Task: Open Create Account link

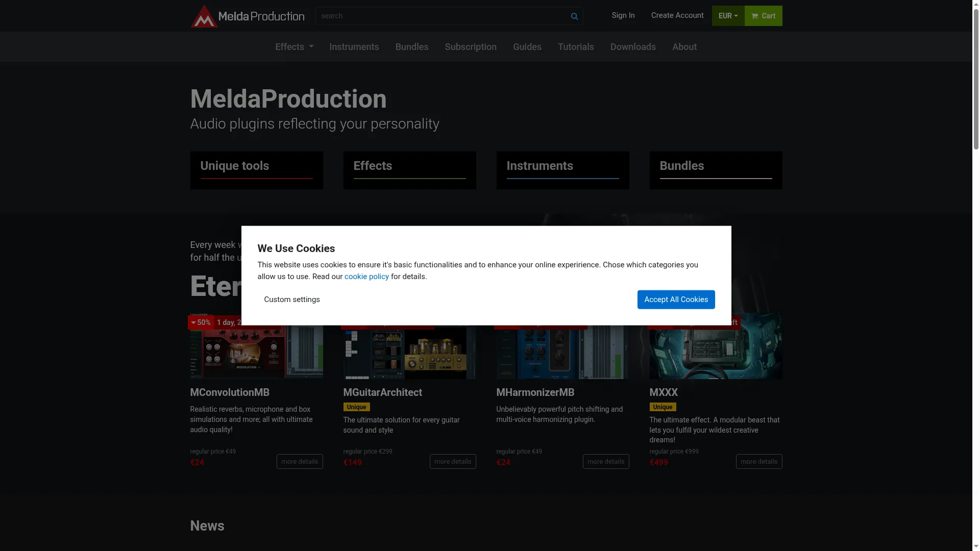Action: tap(677, 15)
